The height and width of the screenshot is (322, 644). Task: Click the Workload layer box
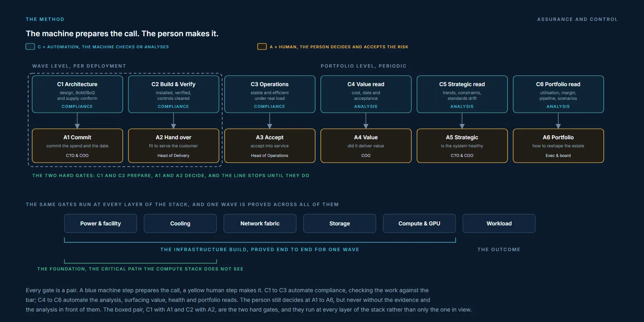499,223
